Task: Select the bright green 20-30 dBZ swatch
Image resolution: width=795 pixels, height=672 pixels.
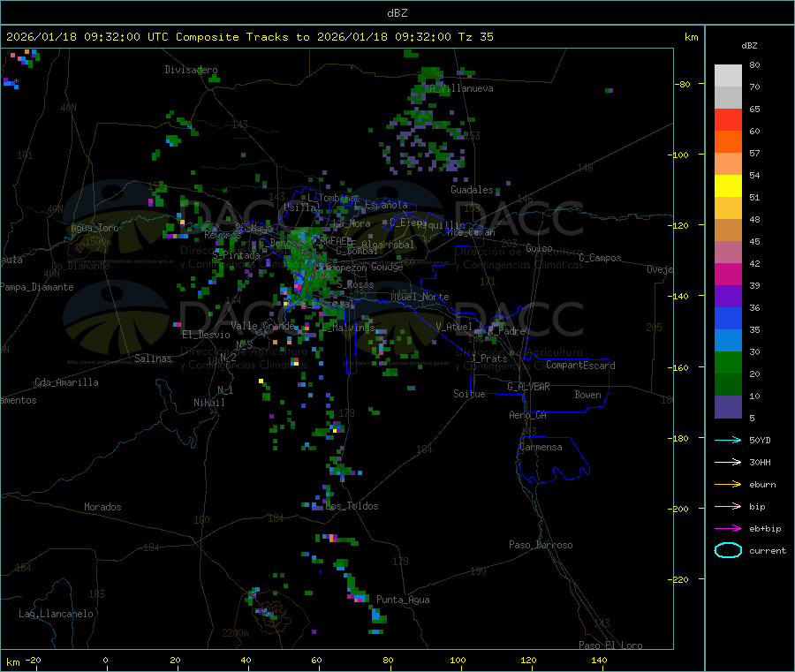Action: pyautogui.click(x=728, y=362)
